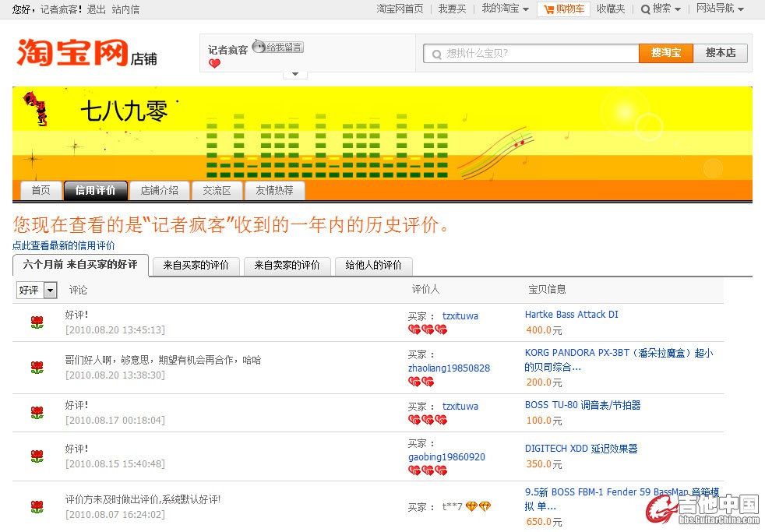Click hearts rating under zhaoliang19850828
Screen dimensions: 765x532
[x=421, y=382]
